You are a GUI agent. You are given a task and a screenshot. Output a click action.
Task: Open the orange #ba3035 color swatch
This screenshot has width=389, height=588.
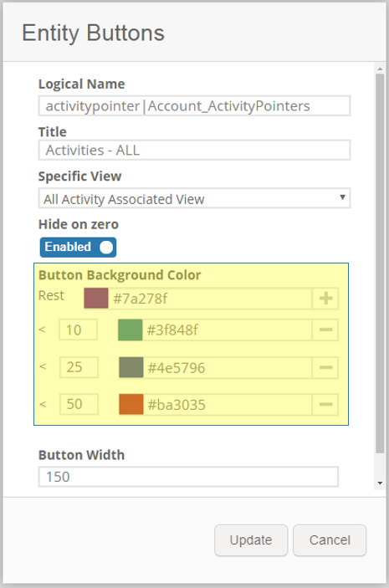pyautogui.click(x=131, y=405)
